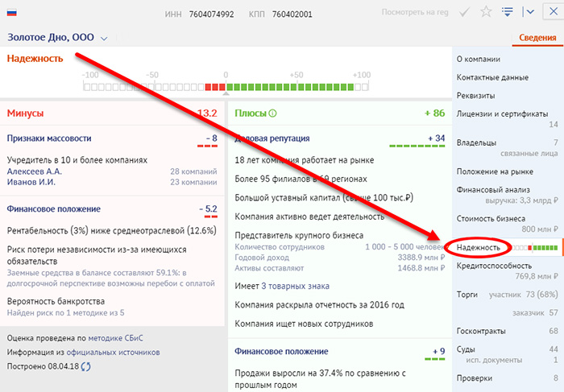
Task: Open Деловая репутация heading
Action: (x=272, y=138)
